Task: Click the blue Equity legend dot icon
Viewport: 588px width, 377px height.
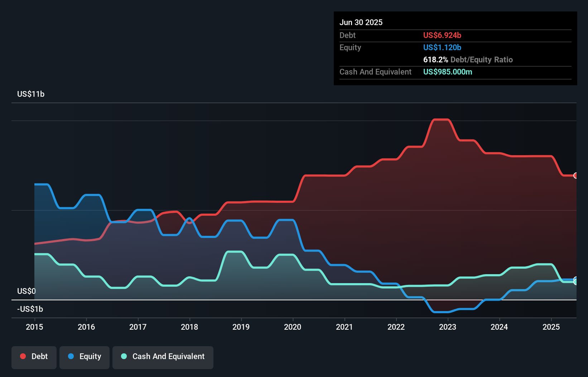Action: [x=71, y=356]
